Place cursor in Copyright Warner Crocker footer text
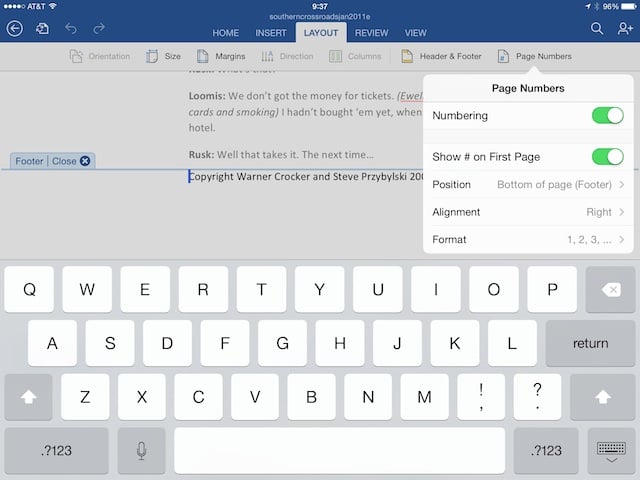 306,177
